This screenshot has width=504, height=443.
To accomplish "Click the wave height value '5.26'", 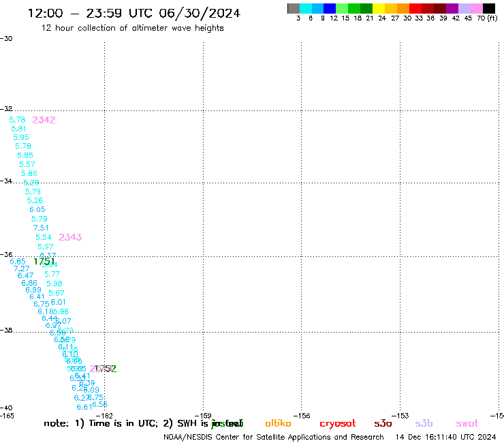I will [x=35, y=201].
